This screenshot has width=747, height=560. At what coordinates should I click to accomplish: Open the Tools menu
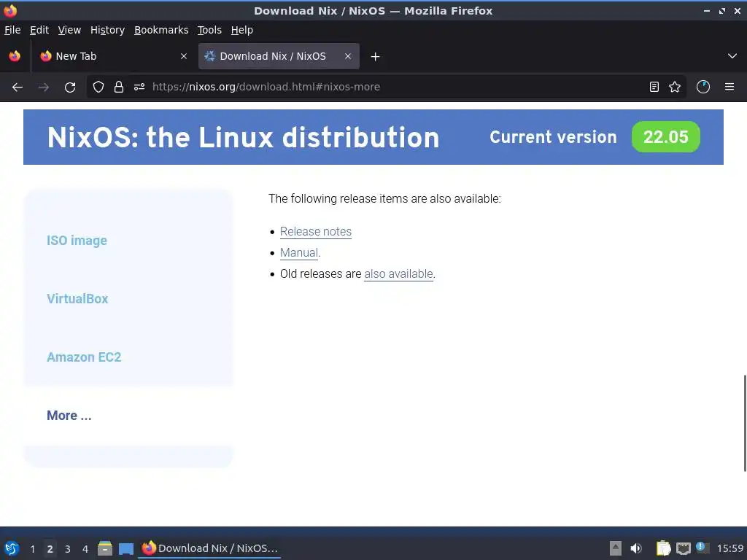(209, 30)
